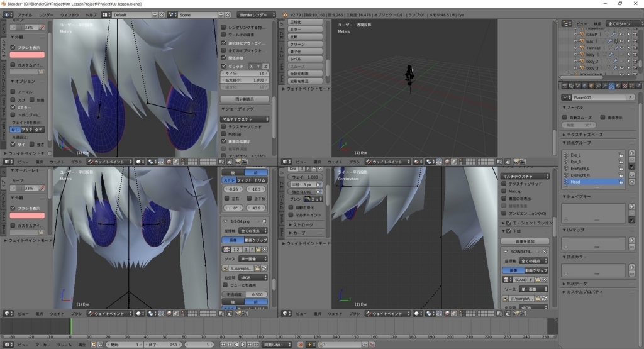
Task: Open the Scene tab in Properties editor
Action: click(x=578, y=86)
